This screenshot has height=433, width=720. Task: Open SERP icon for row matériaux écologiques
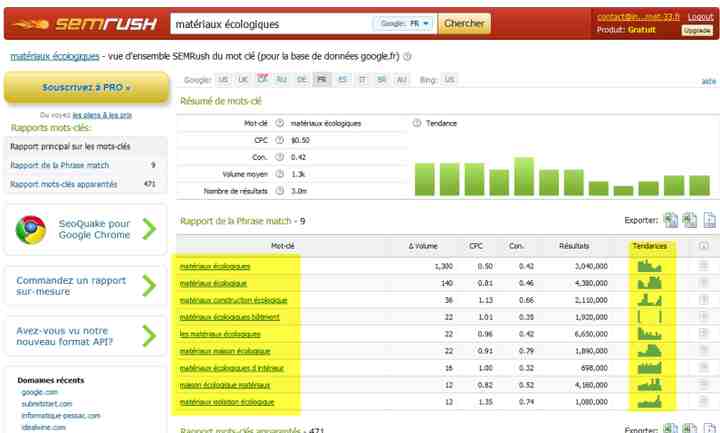[x=703, y=265]
